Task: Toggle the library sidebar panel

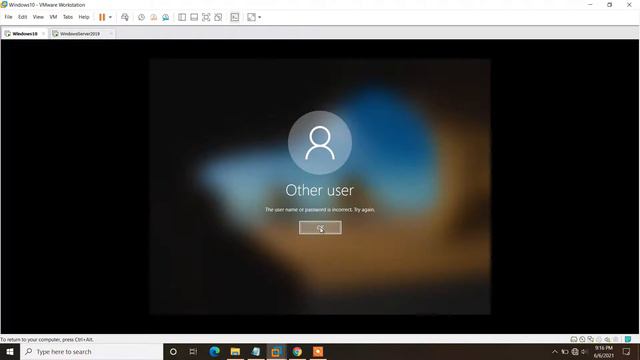Action: (x=182, y=17)
